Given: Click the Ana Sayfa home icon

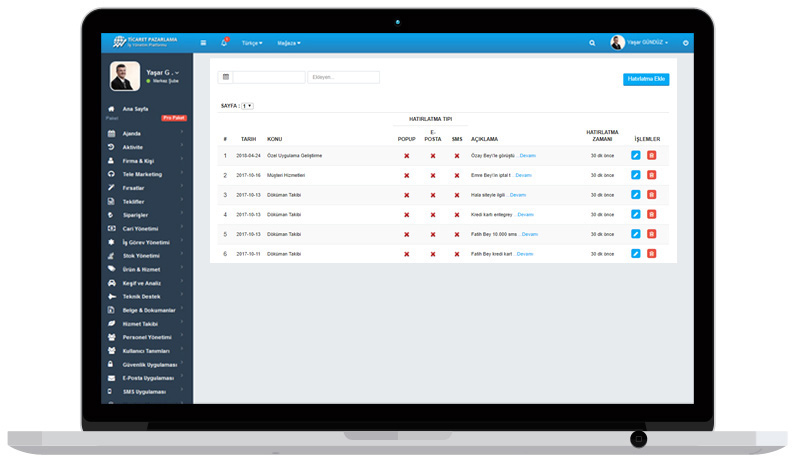Looking at the screenshot, I should pyautogui.click(x=111, y=109).
